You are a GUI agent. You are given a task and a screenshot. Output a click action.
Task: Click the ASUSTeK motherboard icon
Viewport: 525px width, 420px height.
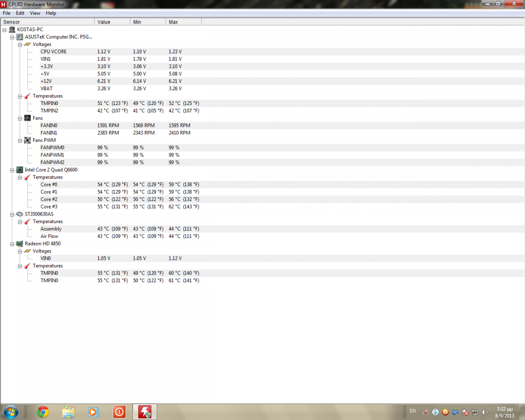tap(20, 37)
